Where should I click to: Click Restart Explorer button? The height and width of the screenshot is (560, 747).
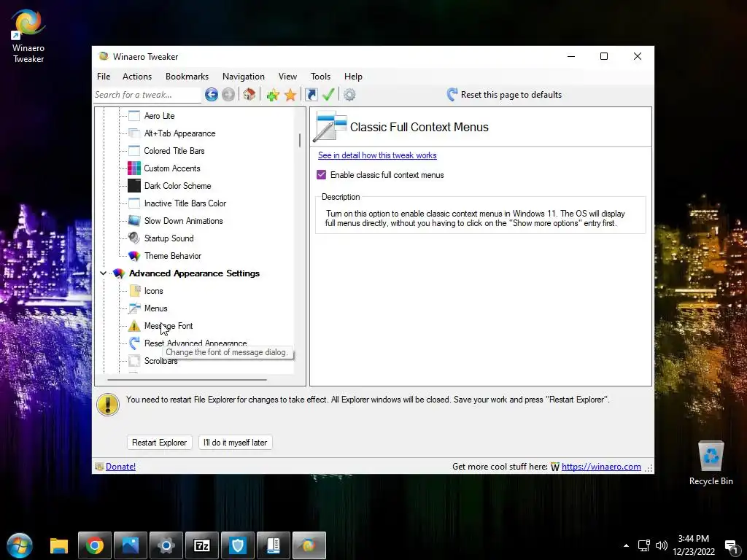click(160, 443)
